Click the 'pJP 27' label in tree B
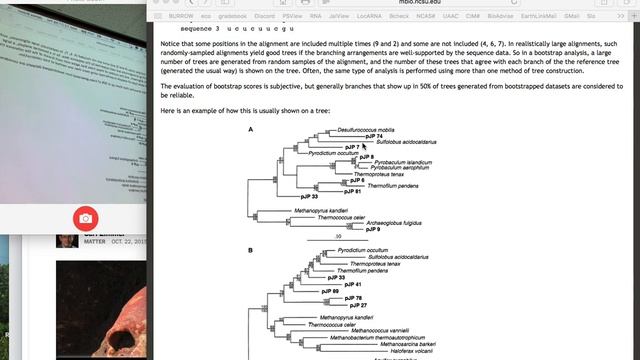 (358, 305)
